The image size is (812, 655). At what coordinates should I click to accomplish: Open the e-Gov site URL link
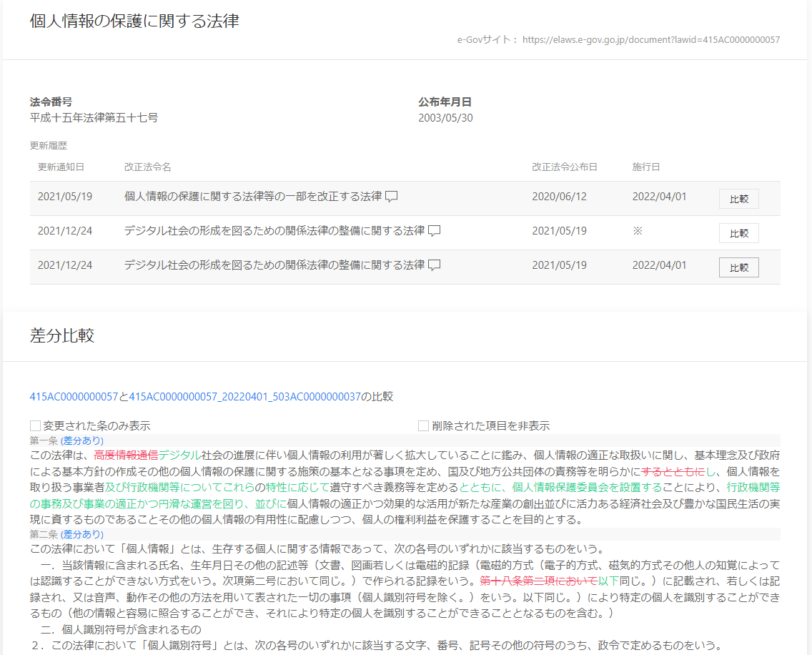point(650,40)
